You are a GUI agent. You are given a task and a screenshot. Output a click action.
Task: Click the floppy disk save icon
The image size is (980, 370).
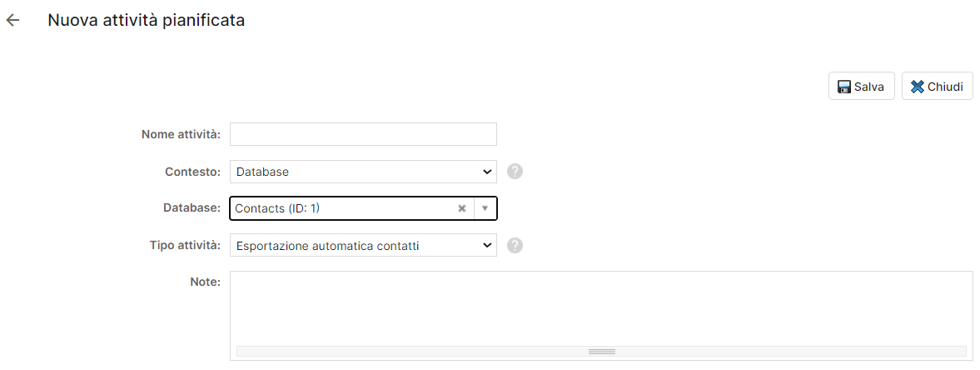[844, 87]
